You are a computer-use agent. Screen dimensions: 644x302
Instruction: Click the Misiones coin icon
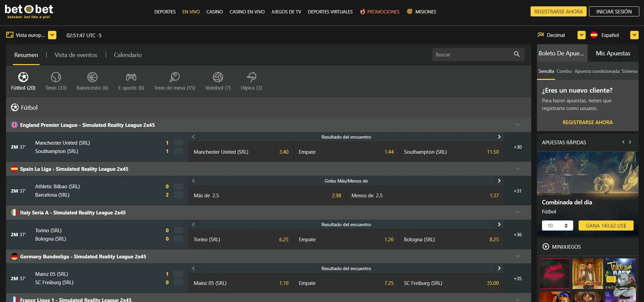point(409,11)
